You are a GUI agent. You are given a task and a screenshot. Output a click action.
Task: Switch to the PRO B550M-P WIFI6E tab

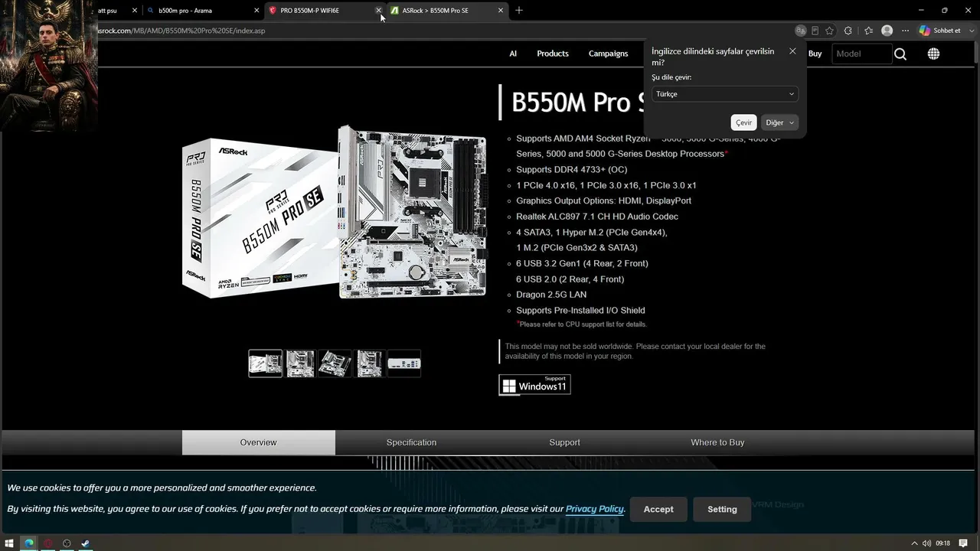click(x=324, y=11)
